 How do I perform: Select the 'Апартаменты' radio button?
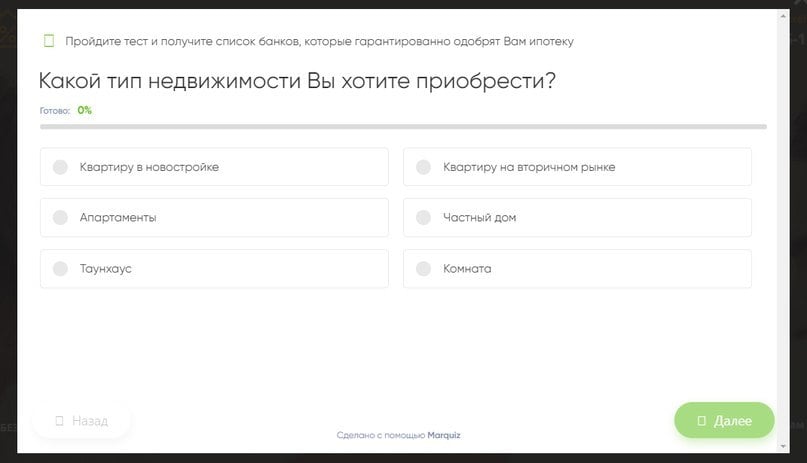click(60, 217)
